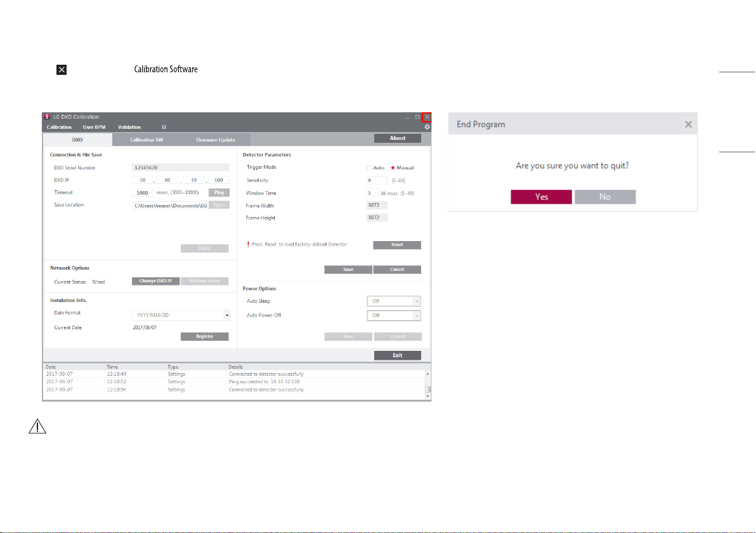
Task: Cancel Detector Parameters changes
Action: pyautogui.click(x=397, y=270)
